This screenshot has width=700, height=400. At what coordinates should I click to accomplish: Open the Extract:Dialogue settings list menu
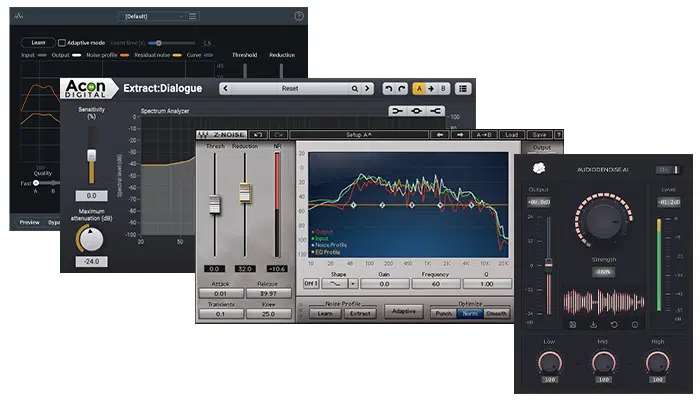463,88
